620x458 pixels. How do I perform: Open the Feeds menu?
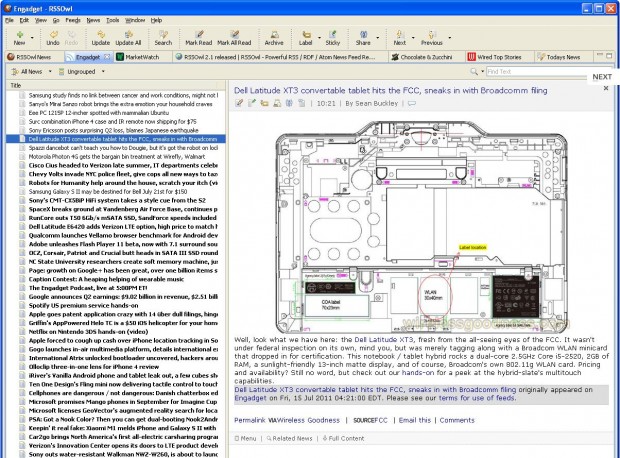73,20
